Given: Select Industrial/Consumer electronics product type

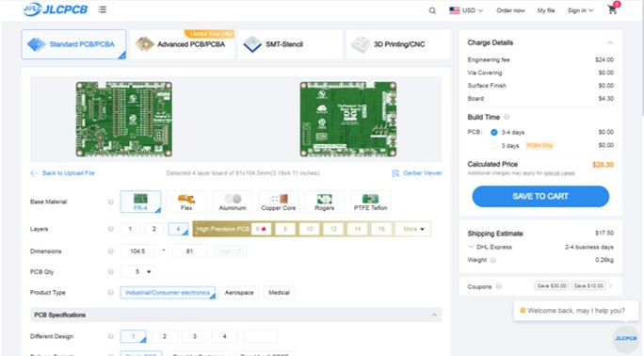Looking at the screenshot, I should point(168,292).
